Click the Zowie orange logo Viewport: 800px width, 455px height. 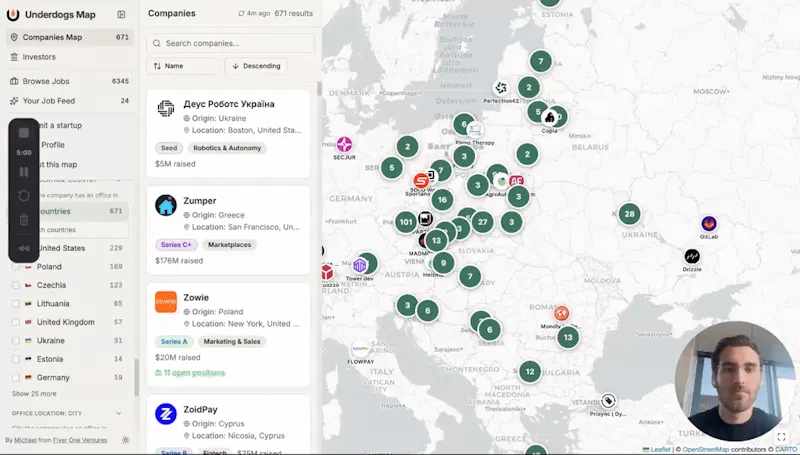(x=166, y=302)
